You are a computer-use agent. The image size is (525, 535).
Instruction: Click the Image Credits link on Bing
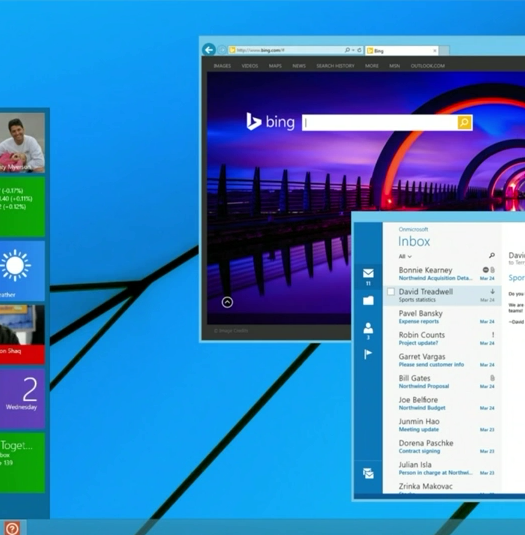pyautogui.click(x=231, y=331)
